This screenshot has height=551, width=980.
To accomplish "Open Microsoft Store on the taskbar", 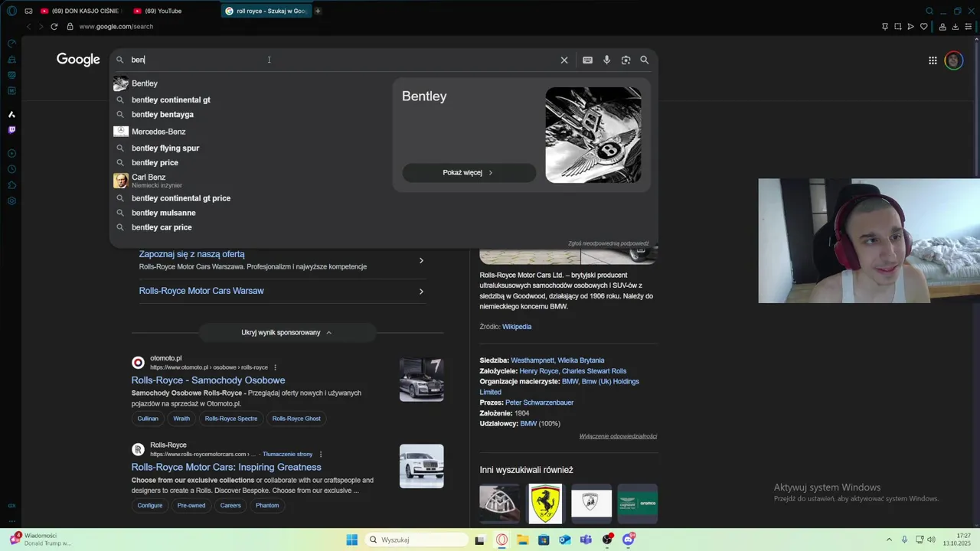I will (544, 540).
